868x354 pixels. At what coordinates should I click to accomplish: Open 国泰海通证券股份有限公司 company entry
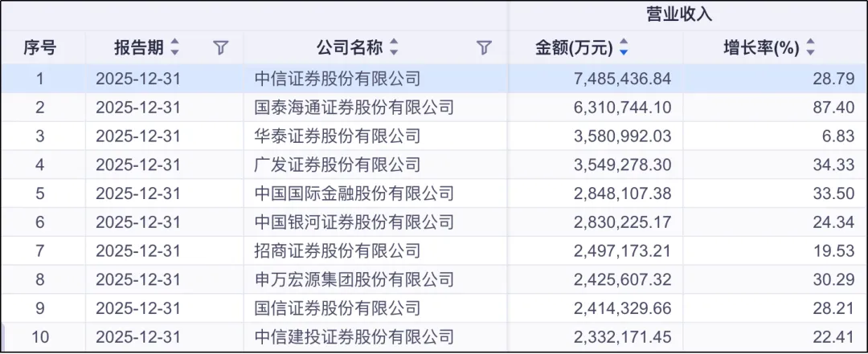(x=354, y=108)
